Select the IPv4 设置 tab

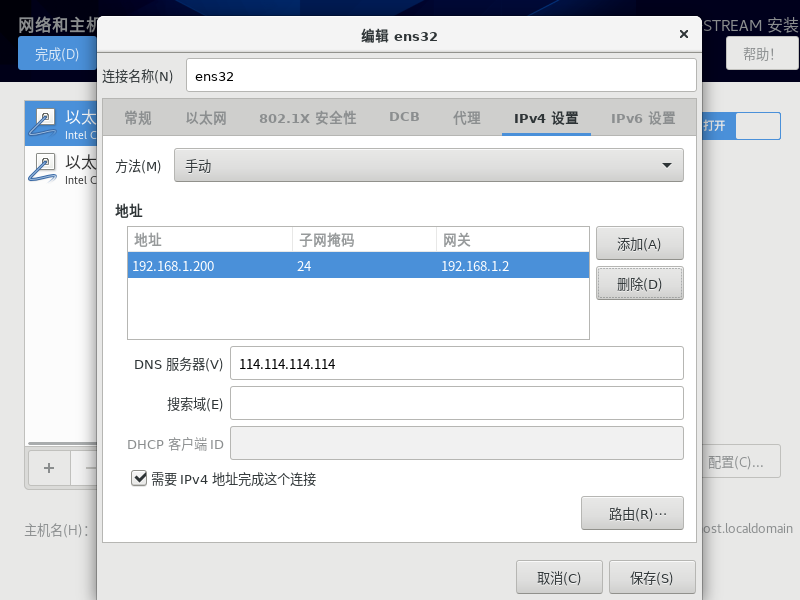coord(546,118)
